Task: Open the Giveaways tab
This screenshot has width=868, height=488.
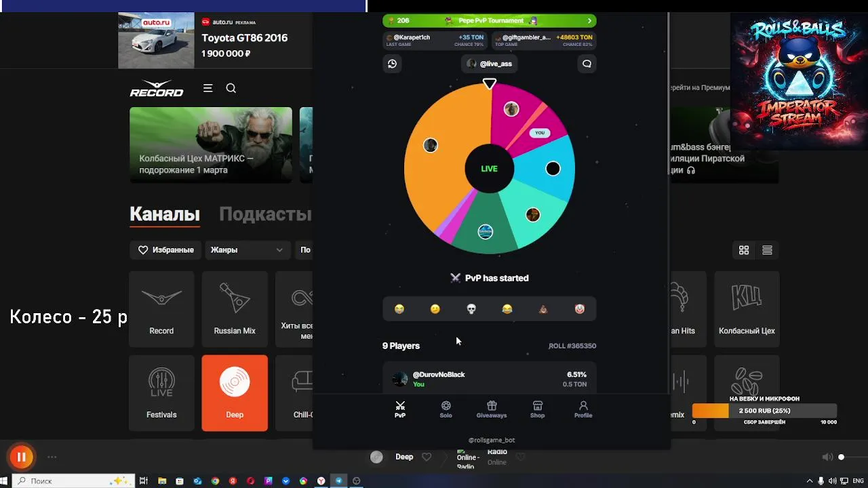Action: click(492, 409)
